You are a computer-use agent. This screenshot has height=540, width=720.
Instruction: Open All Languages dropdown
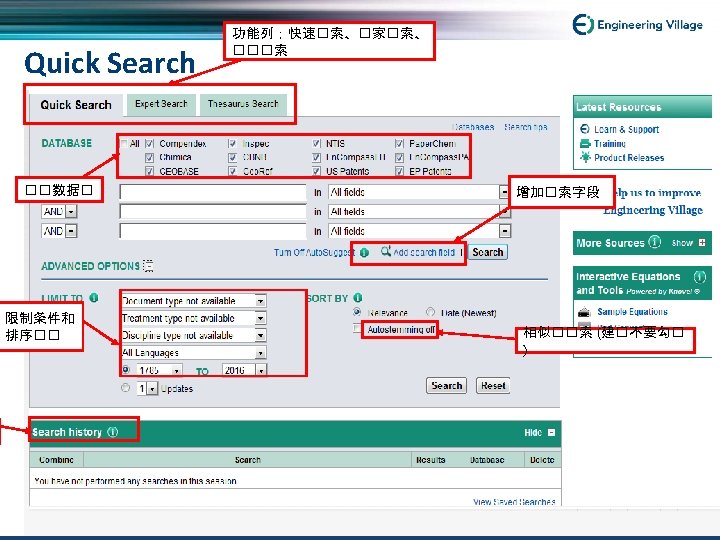tap(260, 353)
